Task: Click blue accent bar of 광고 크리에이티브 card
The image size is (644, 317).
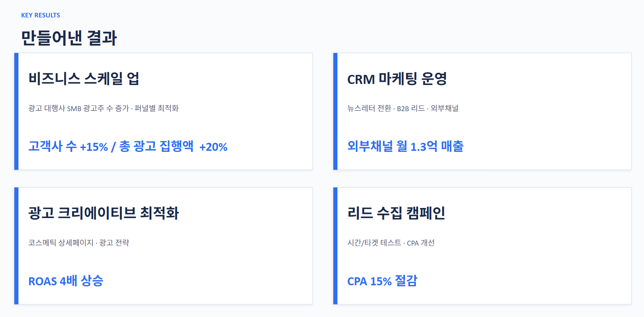Action: tap(16, 246)
